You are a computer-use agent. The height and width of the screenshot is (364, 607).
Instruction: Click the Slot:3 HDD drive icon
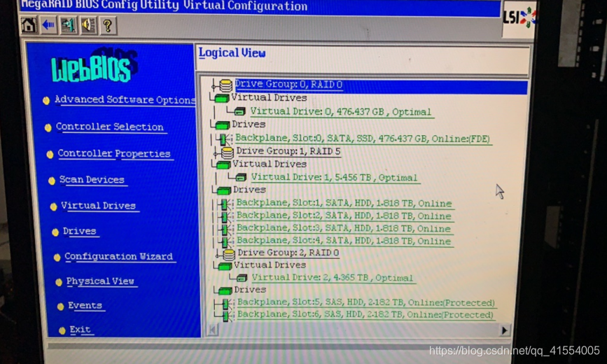pos(225,229)
